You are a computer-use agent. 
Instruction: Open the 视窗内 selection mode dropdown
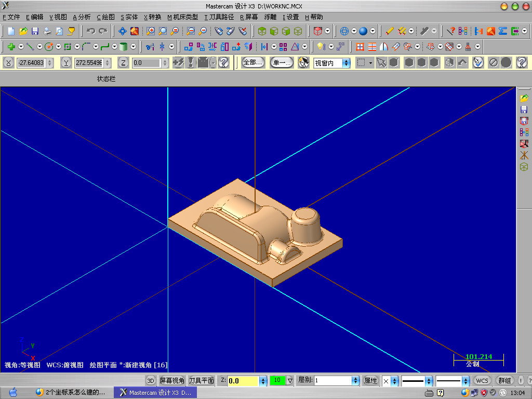pyautogui.click(x=346, y=63)
